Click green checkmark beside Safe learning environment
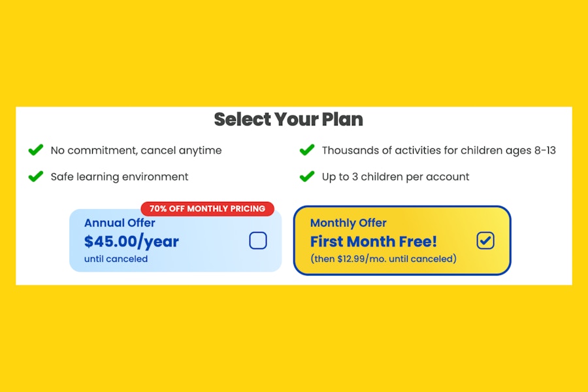The width and height of the screenshot is (588, 392). pyautogui.click(x=35, y=176)
